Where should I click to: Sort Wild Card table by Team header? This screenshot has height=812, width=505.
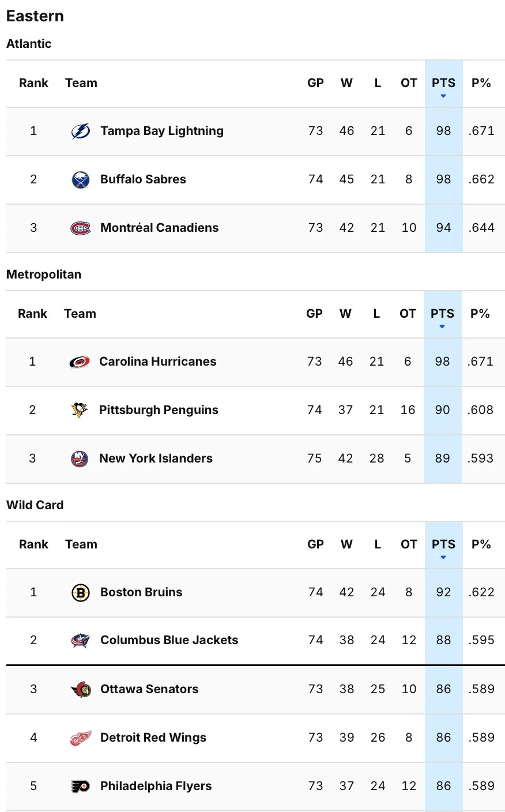[81, 544]
